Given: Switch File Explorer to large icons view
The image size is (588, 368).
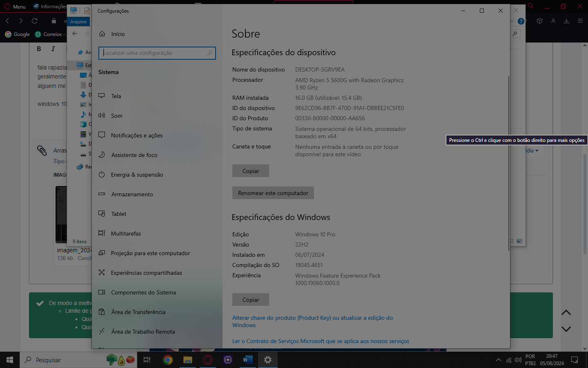Looking at the screenshot, I should (519, 241).
